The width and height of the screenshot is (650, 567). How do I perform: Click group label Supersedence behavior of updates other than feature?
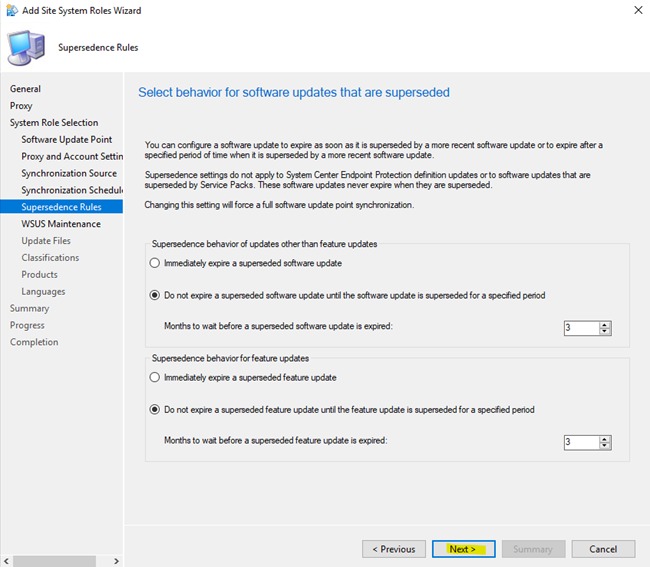264,244
